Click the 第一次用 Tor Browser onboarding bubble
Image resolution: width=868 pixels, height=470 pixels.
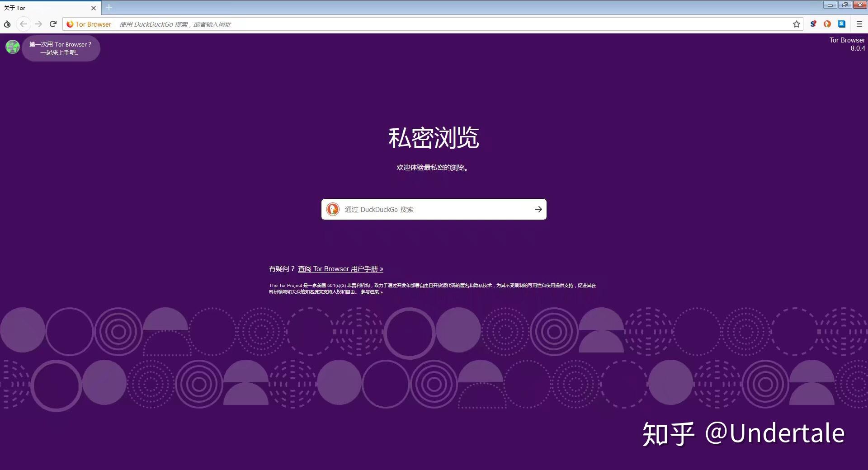61,48
